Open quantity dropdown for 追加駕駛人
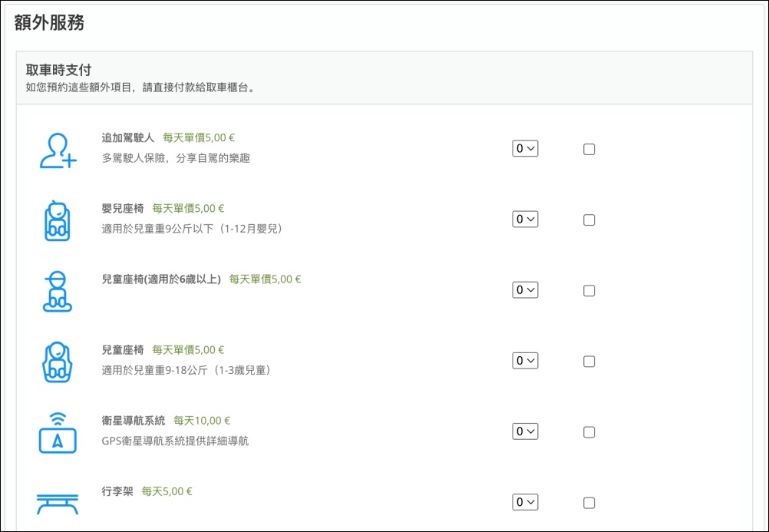This screenshot has height=532, width=769. click(x=525, y=148)
